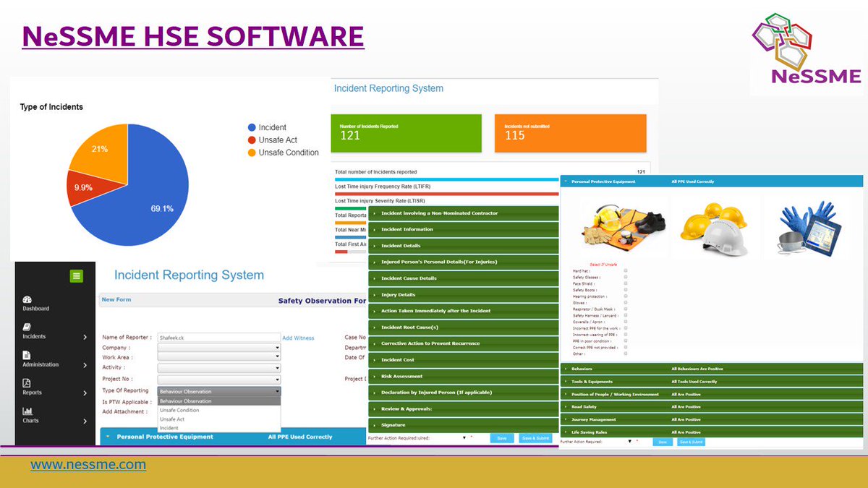Expand the Incident Information section
This screenshot has height=488, width=868.
pyautogui.click(x=464, y=229)
